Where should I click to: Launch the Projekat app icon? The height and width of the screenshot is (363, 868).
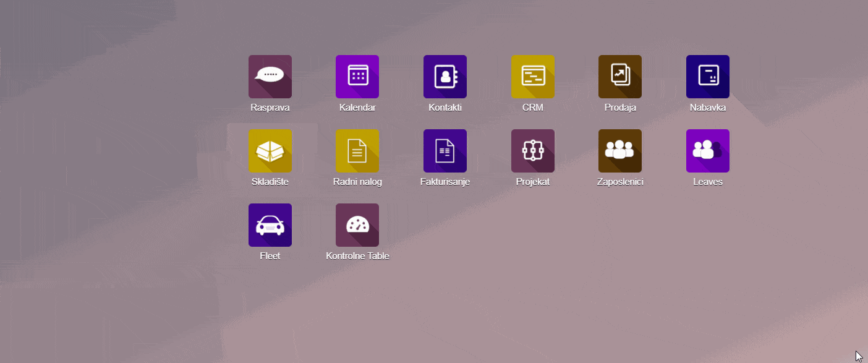coord(533,151)
